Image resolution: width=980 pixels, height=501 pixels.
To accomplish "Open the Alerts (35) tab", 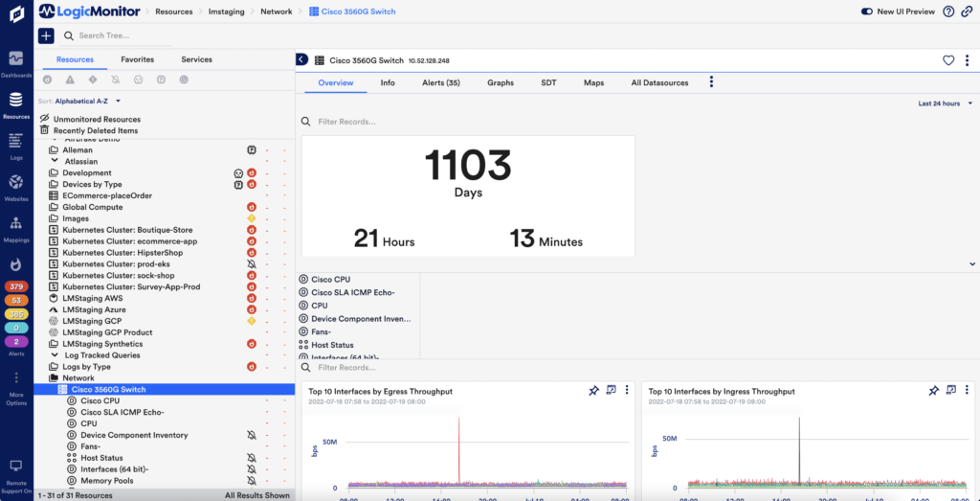I will point(441,82).
